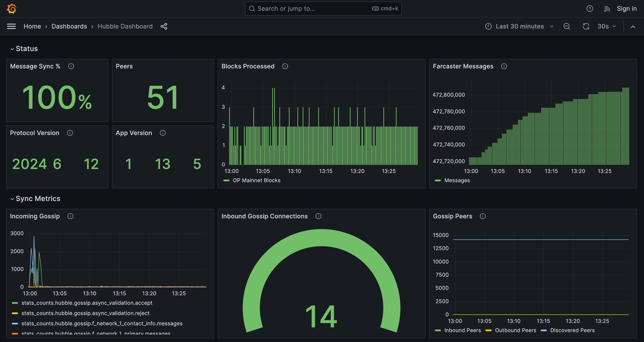Open the news feed RSS icon
The height and width of the screenshot is (342, 644).
pyautogui.click(x=607, y=9)
